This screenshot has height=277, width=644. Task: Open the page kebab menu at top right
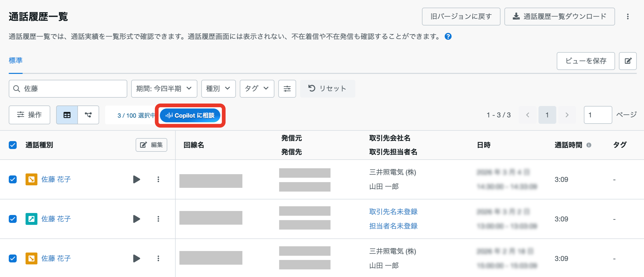[x=627, y=17]
